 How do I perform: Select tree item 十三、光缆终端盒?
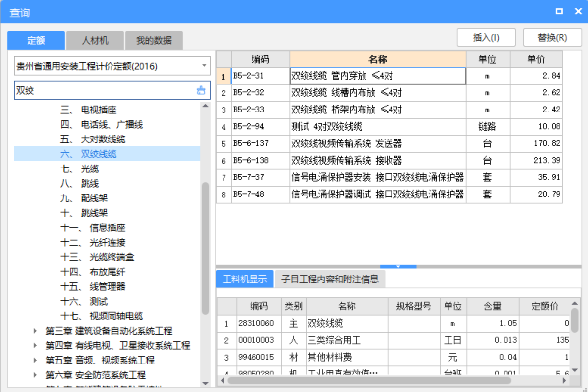point(97,257)
